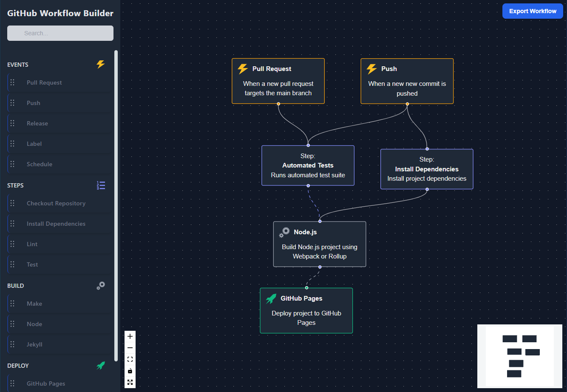Screen dimensions: 567x392
Task: Click the lightning icon on the Pull Request node
Action: point(242,68)
